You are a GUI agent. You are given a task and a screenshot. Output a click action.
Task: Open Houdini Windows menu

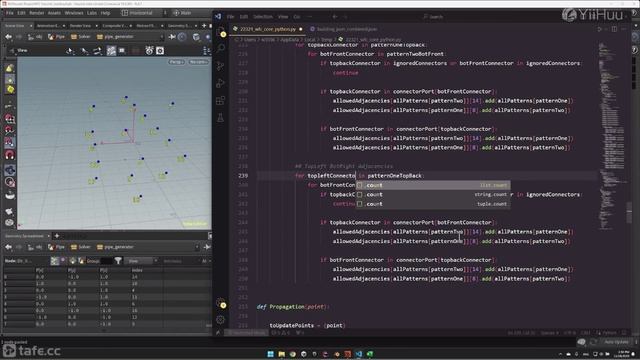[x=74, y=13]
